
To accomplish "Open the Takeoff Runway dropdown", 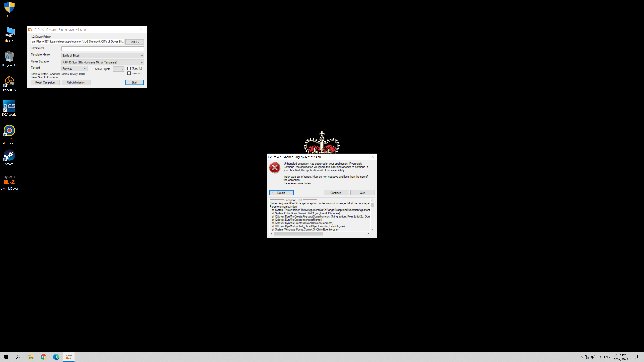I will 74,69.
